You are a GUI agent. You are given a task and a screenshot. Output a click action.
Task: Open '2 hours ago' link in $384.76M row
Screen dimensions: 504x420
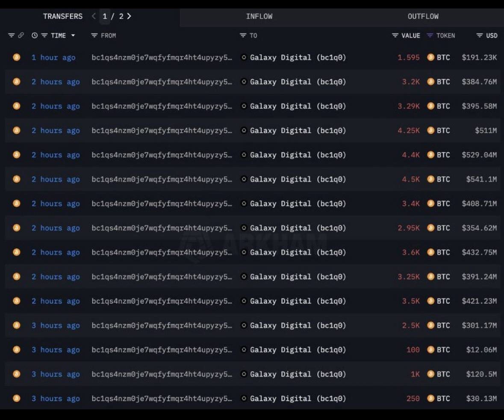[56, 82]
